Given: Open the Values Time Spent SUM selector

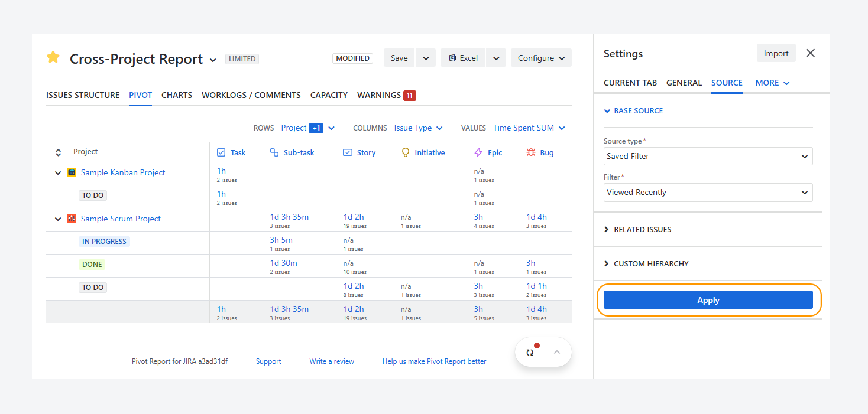Looking at the screenshot, I should click(529, 128).
